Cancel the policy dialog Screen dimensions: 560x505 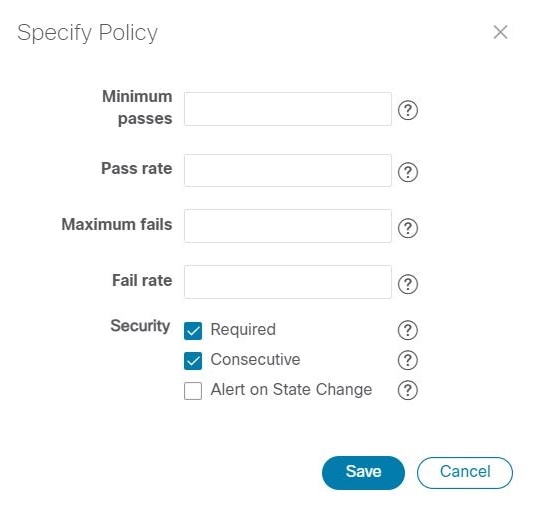pos(465,472)
